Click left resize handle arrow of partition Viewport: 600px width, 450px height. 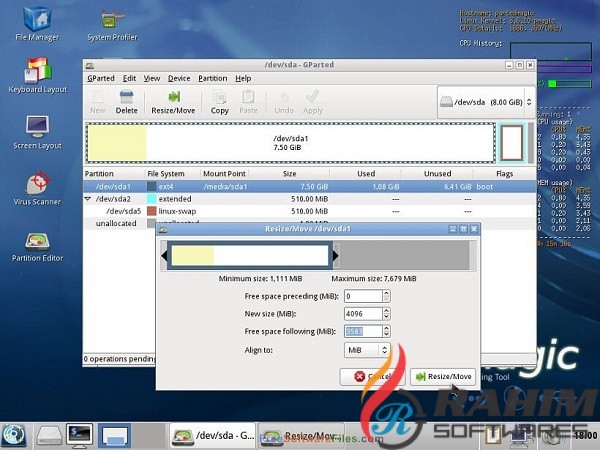point(165,255)
